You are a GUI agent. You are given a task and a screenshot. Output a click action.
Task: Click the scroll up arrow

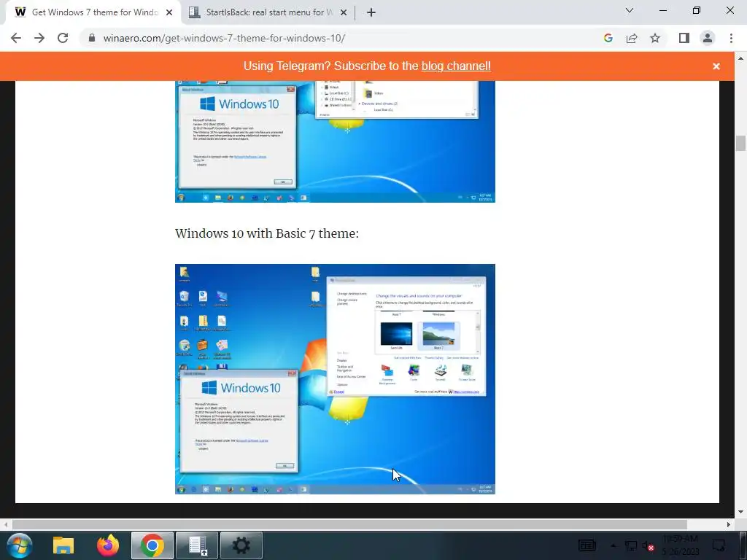click(740, 58)
